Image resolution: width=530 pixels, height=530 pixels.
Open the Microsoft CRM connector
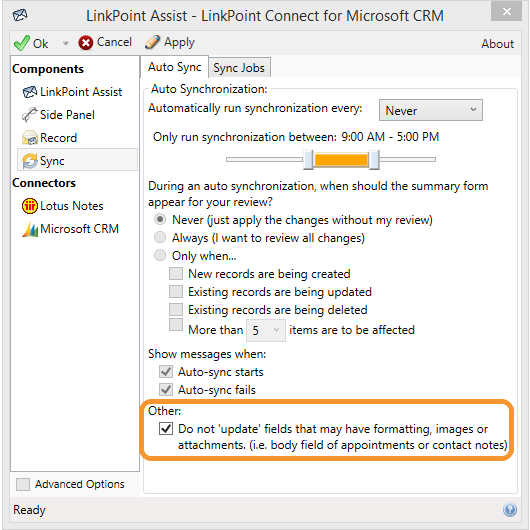(x=70, y=229)
